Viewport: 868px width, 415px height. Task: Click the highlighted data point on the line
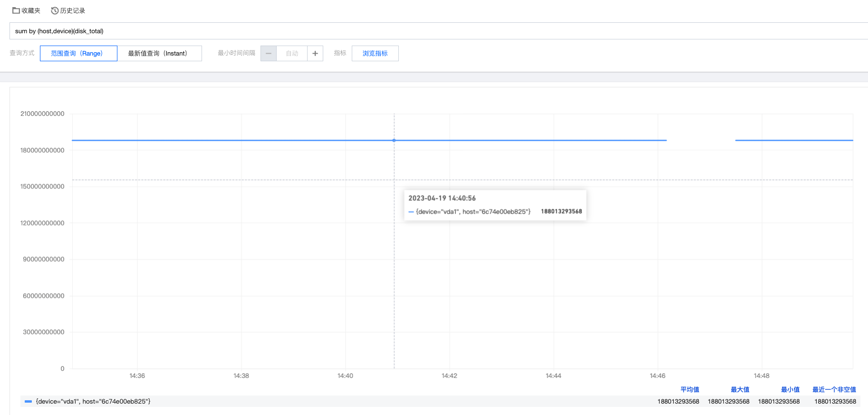(394, 141)
